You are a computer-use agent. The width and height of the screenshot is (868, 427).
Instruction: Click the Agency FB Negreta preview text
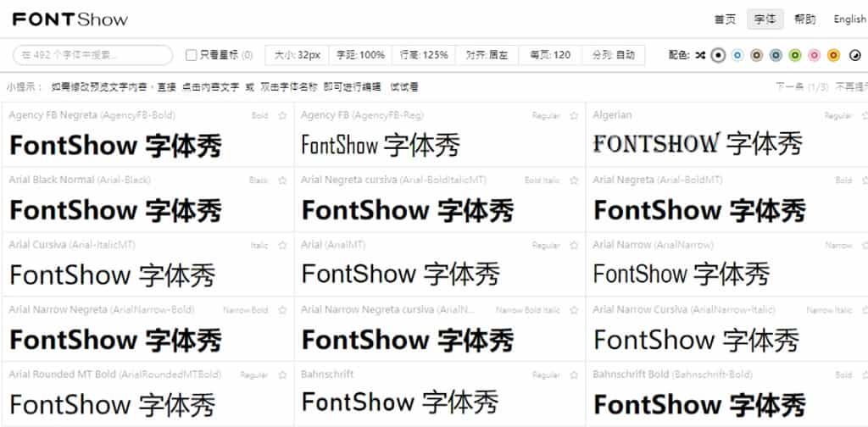(115, 146)
